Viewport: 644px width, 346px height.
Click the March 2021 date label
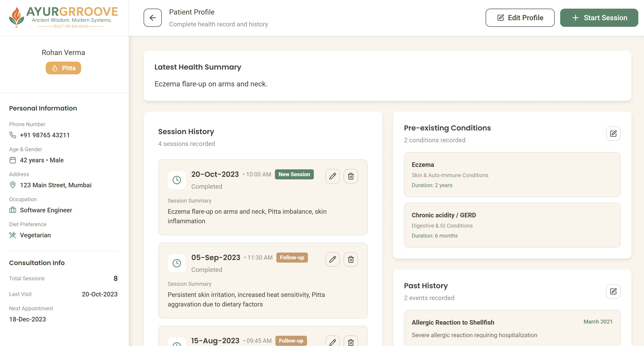(x=598, y=322)
